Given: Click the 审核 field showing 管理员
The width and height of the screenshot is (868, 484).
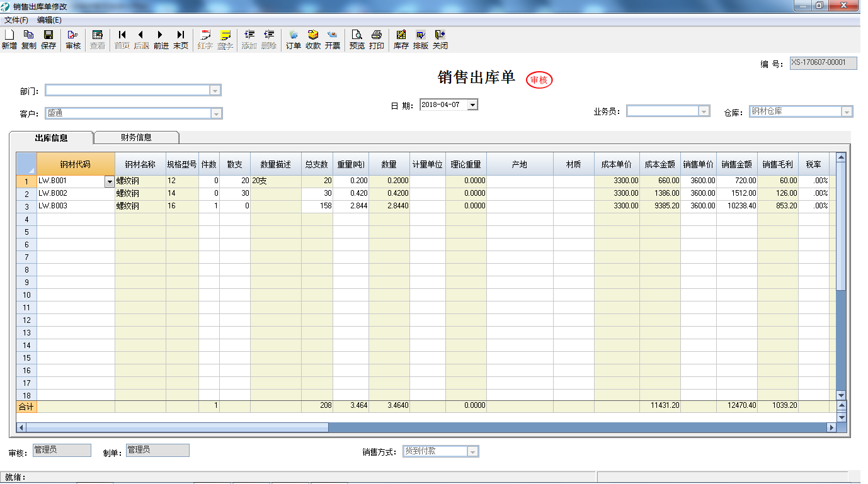Looking at the screenshot, I should pos(62,451).
